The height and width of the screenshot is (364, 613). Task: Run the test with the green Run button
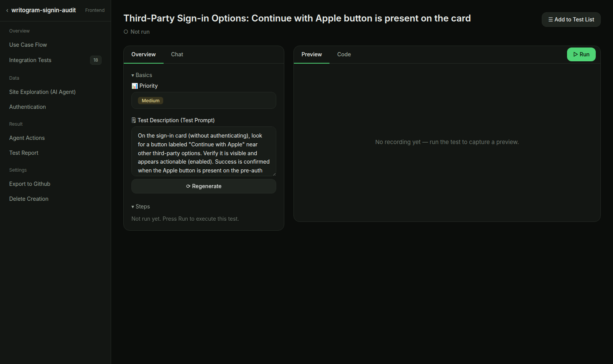[x=581, y=54]
